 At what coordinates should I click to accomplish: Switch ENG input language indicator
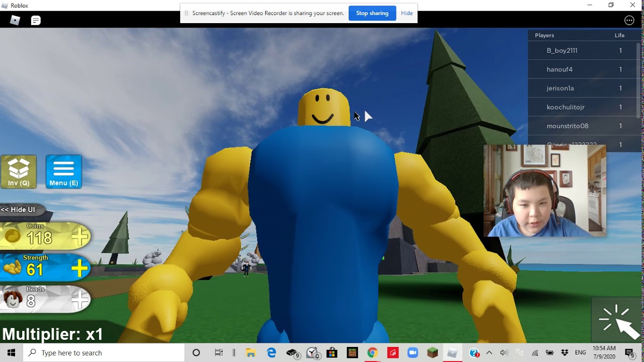click(x=580, y=353)
